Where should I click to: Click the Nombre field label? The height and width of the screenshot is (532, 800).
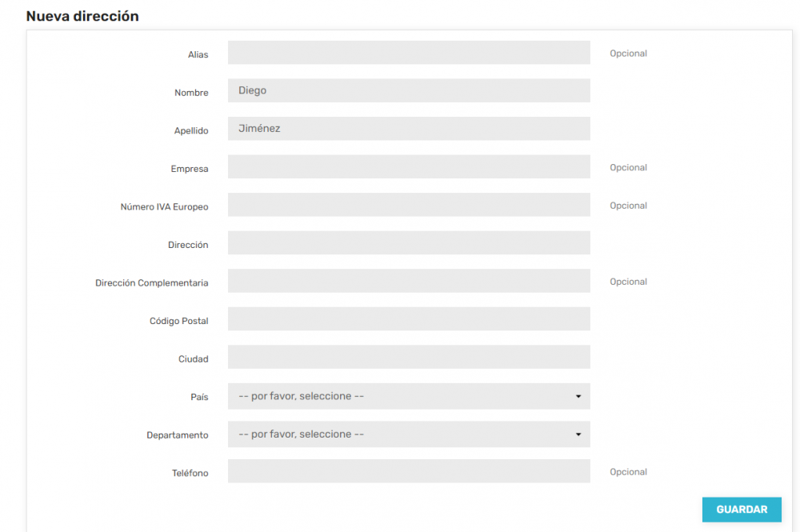[x=191, y=93]
